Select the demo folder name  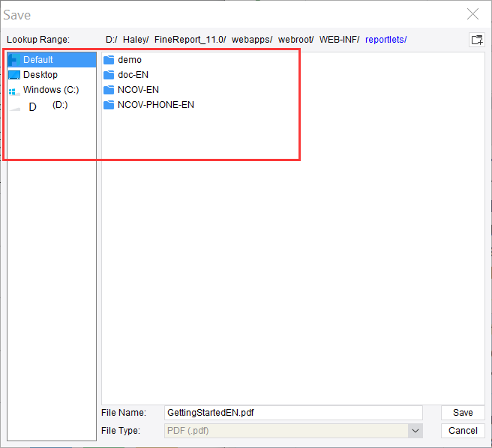click(130, 60)
